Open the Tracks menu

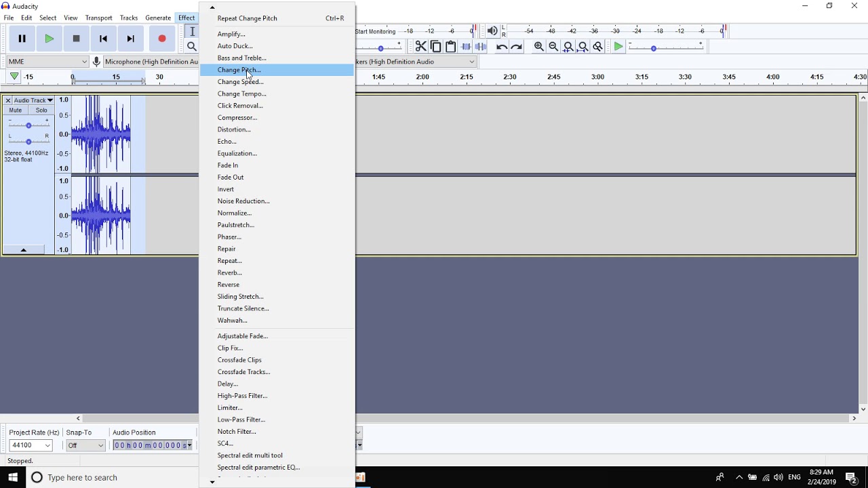(x=129, y=18)
